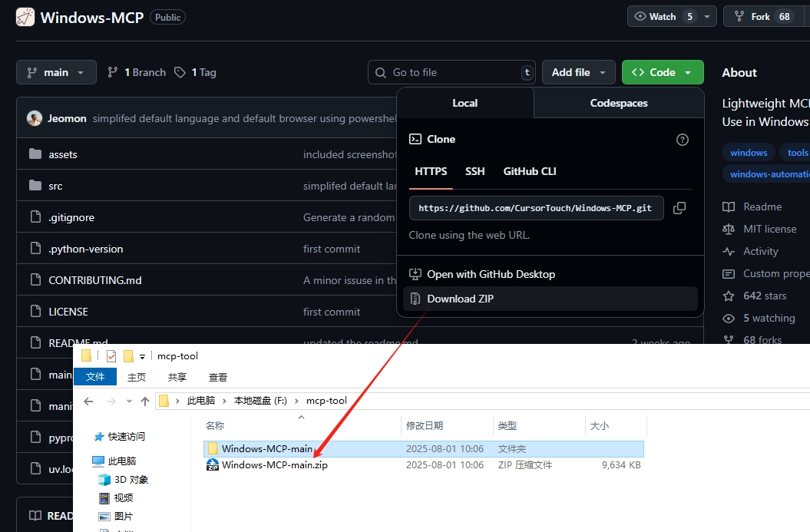Click the Go to file search field
Viewport: 810px width, 532px height.
[451, 72]
